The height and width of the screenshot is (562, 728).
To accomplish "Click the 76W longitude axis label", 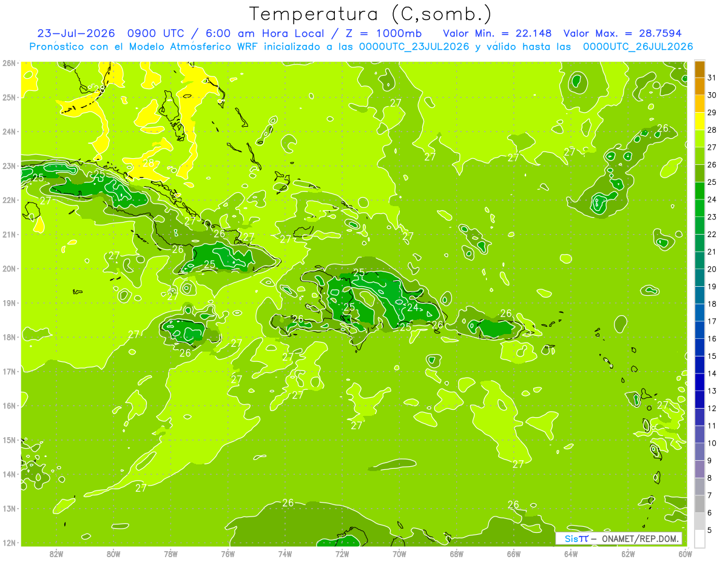I will pyautogui.click(x=227, y=553).
